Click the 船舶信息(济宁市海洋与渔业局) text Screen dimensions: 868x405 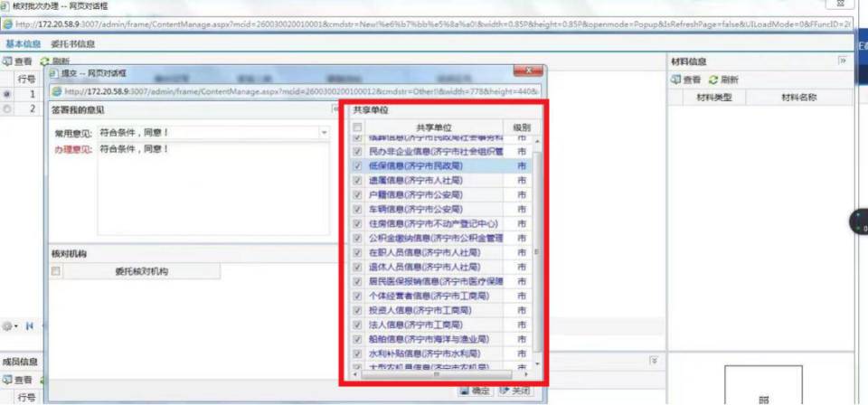[x=429, y=339]
